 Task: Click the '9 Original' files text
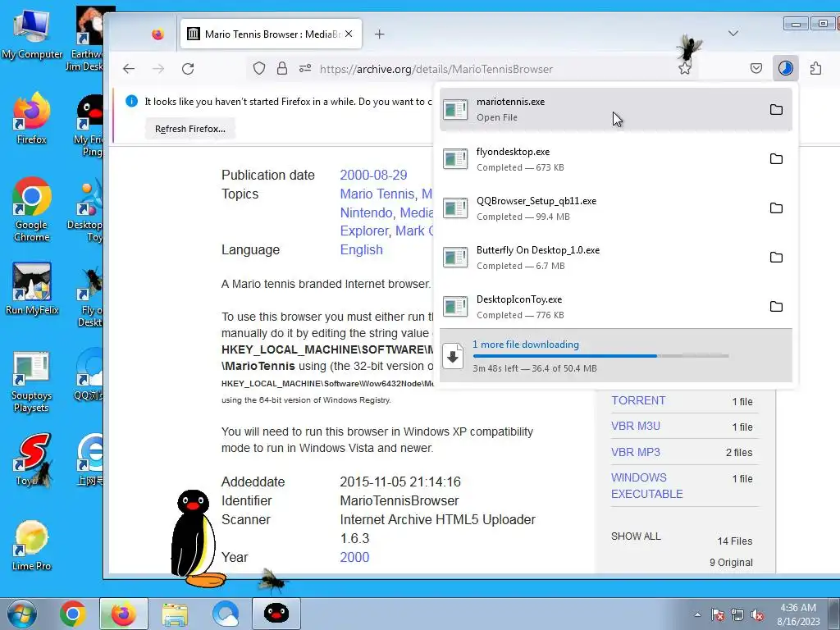pos(731,563)
